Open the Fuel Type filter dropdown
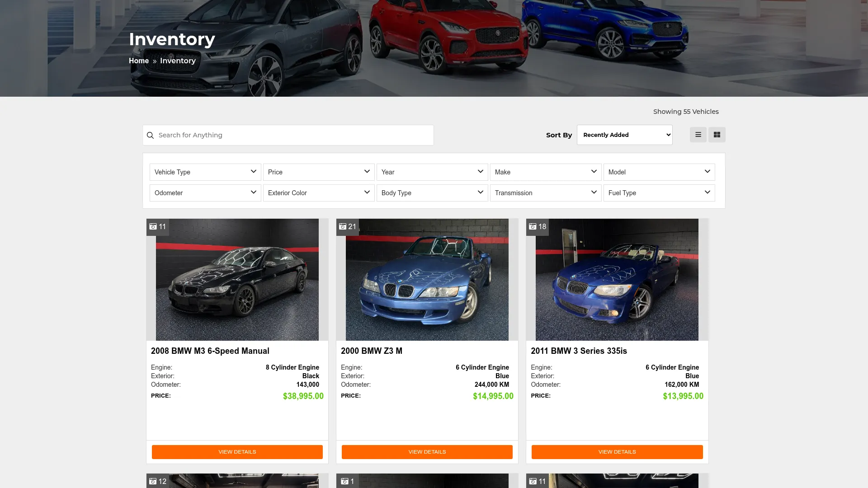The width and height of the screenshot is (868, 488). tap(659, 193)
